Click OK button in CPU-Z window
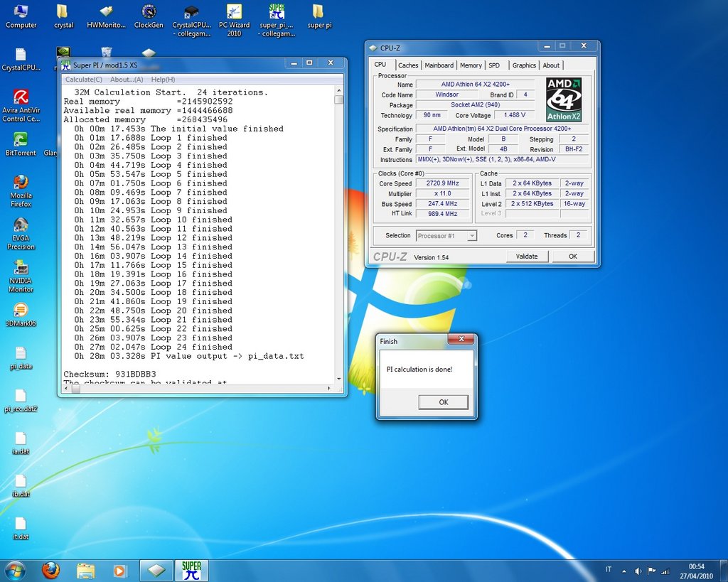 pyautogui.click(x=573, y=257)
